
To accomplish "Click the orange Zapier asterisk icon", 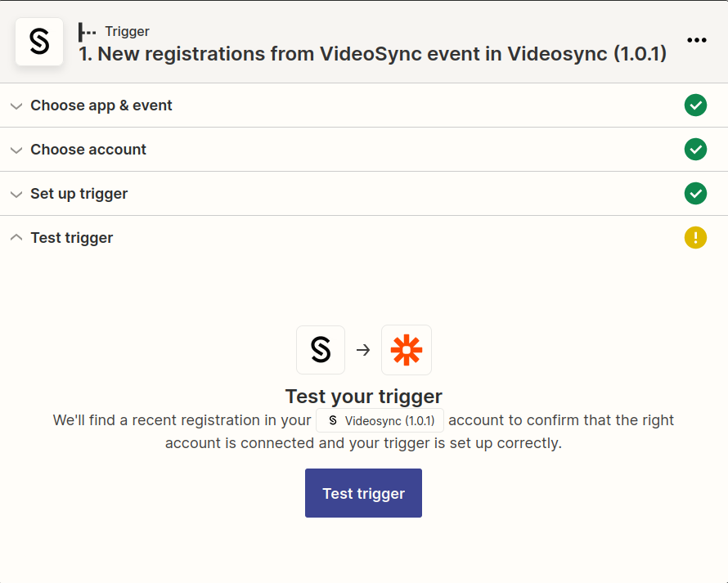I will pyautogui.click(x=407, y=350).
